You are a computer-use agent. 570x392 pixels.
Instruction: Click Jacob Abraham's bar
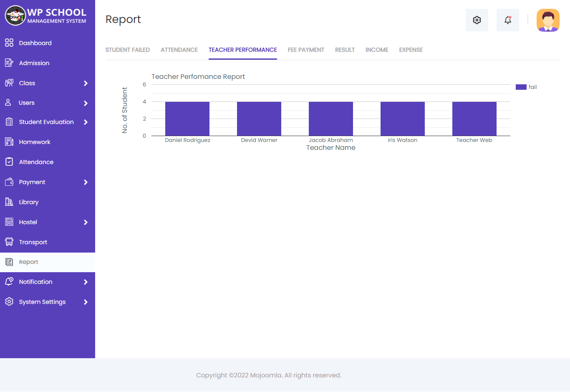[331, 119]
